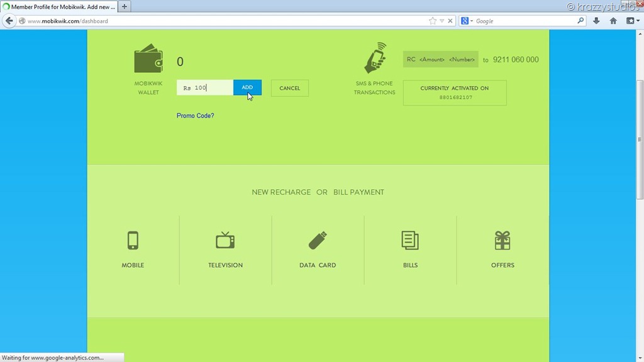Click the SMS & phone transactions icon
Viewport: 644px width, 362px height.
(x=375, y=58)
